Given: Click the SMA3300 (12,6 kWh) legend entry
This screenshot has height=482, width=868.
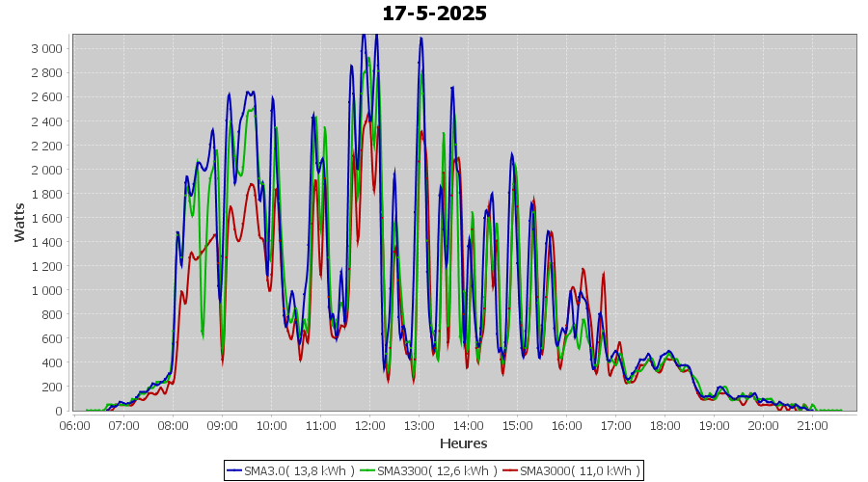Looking at the screenshot, I should [x=428, y=470].
